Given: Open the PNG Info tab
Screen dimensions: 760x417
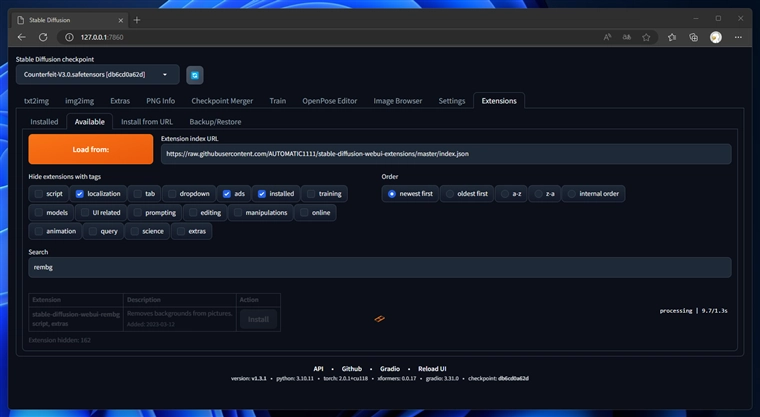Looking at the screenshot, I should coord(160,101).
